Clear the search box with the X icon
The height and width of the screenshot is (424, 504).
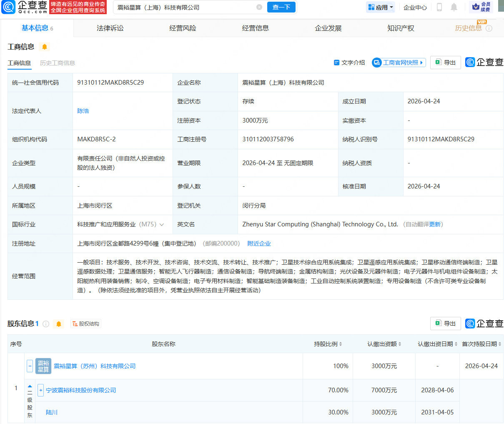pyautogui.click(x=259, y=7)
